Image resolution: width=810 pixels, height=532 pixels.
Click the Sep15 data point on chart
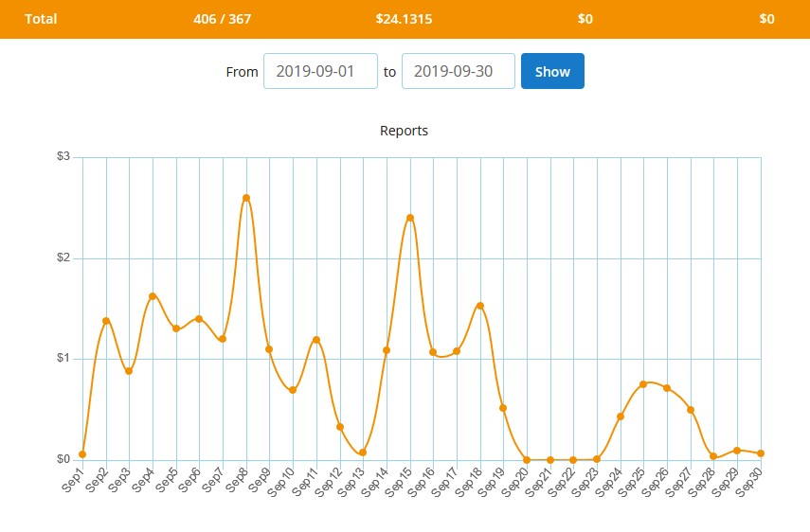click(x=410, y=218)
